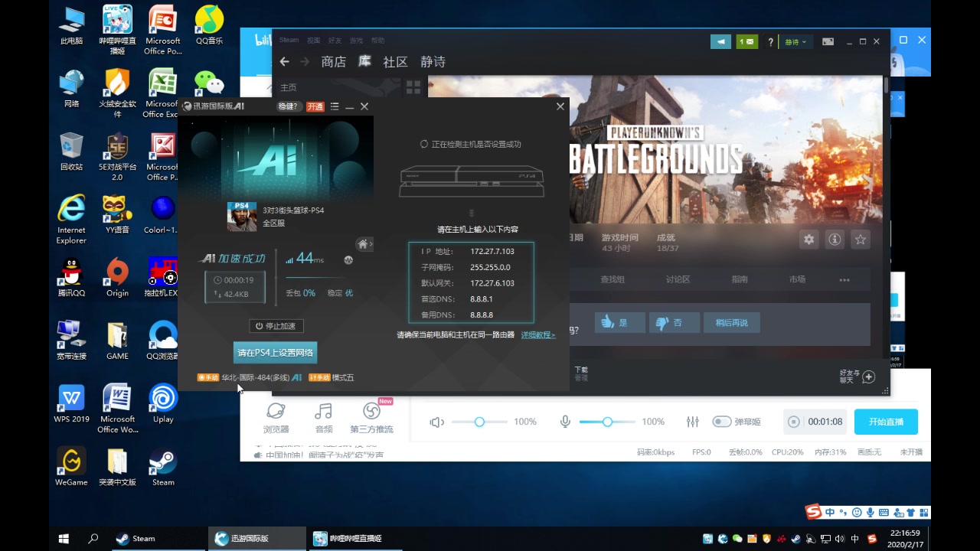The image size is (980, 551).
Task: Click the library grid view icon in Steam
Action: pos(413,87)
